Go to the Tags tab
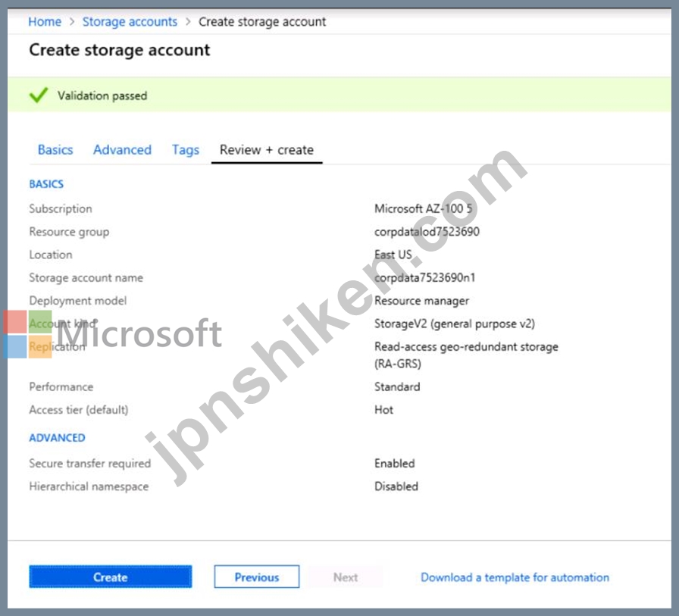 (x=186, y=150)
